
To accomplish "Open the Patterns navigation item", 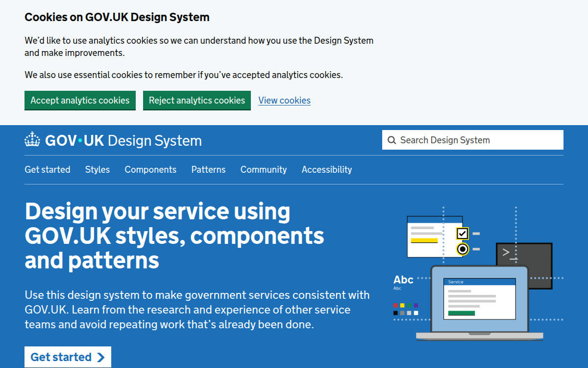I will coord(209,169).
